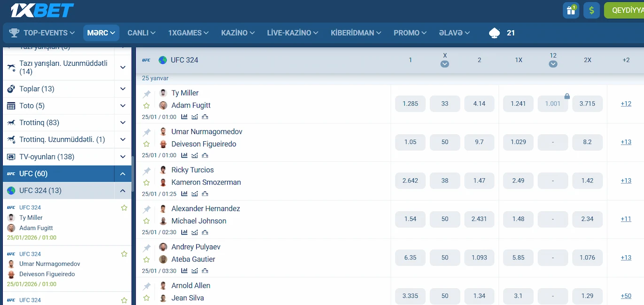Expand the MƏRC menu dropdown
The height and width of the screenshot is (305, 644).
pyautogui.click(x=101, y=33)
